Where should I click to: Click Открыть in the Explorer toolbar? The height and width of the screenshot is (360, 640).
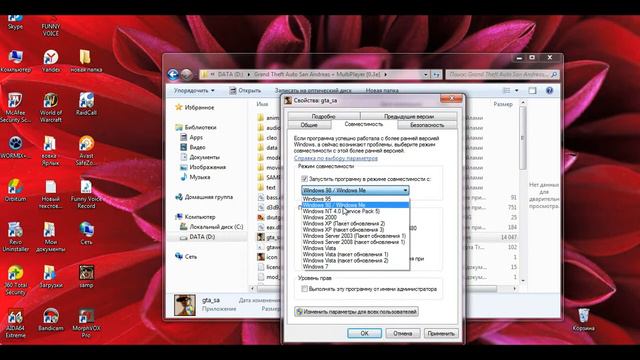point(245,91)
